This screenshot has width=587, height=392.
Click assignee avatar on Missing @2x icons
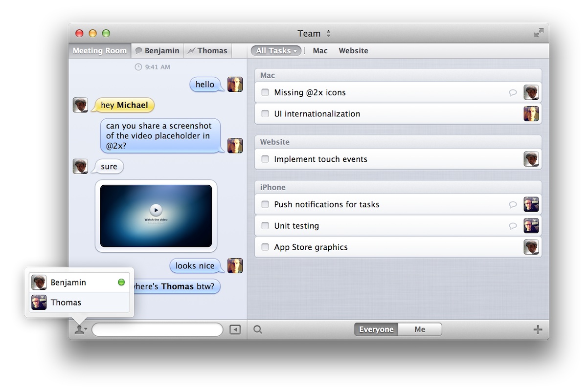(531, 92)
